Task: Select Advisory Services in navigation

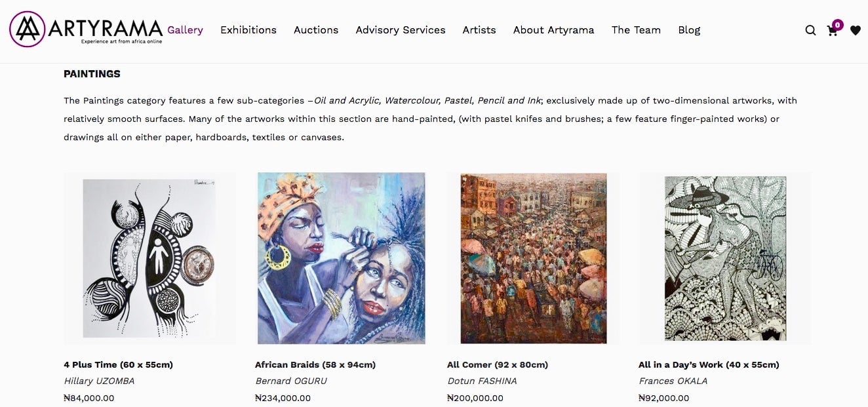Action: [401, 29]
